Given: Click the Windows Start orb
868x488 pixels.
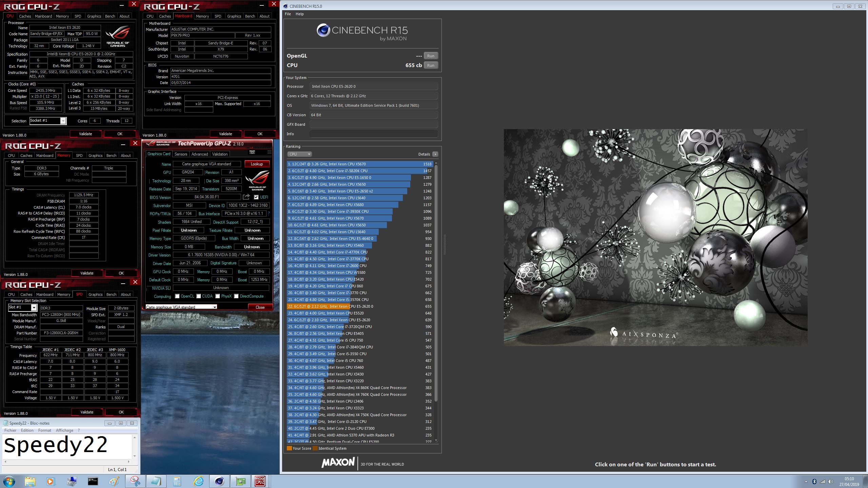Looking at the screenshot, I should tap(9, 481).
